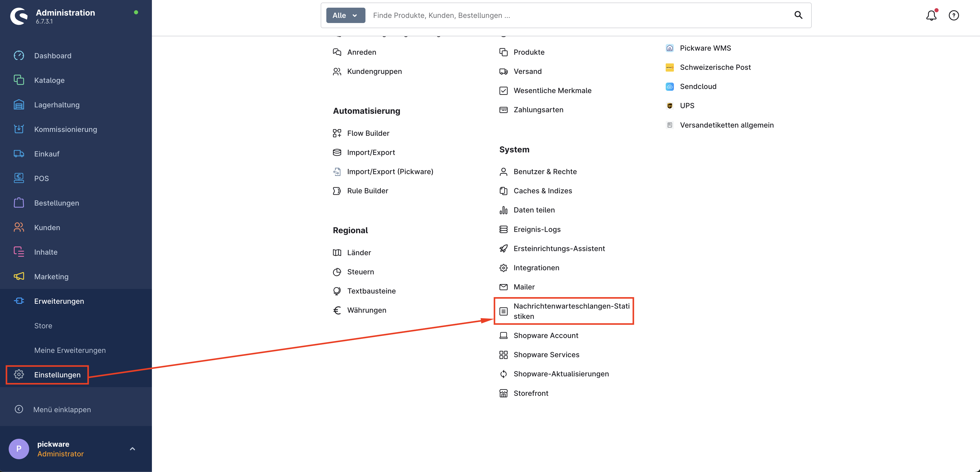The width and height of the screenshot is (980, 472).
Task: Click the search magnifier icon
Action: (x=798, y=15)
